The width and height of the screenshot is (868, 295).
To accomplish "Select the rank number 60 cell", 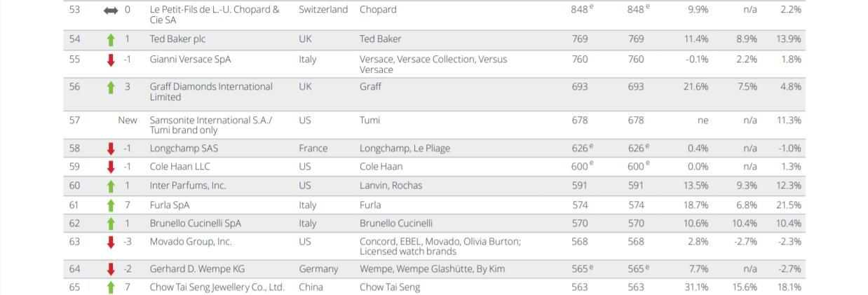I will click(x=74, y=186).
